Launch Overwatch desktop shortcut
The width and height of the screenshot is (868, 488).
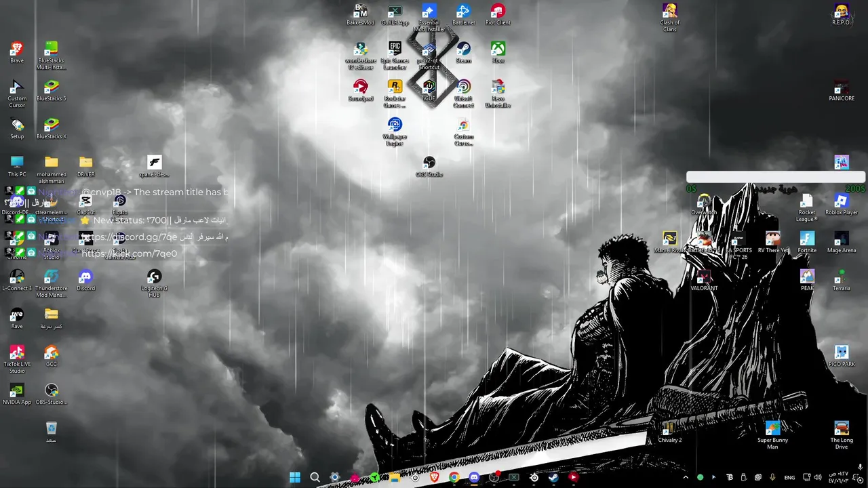704,204
